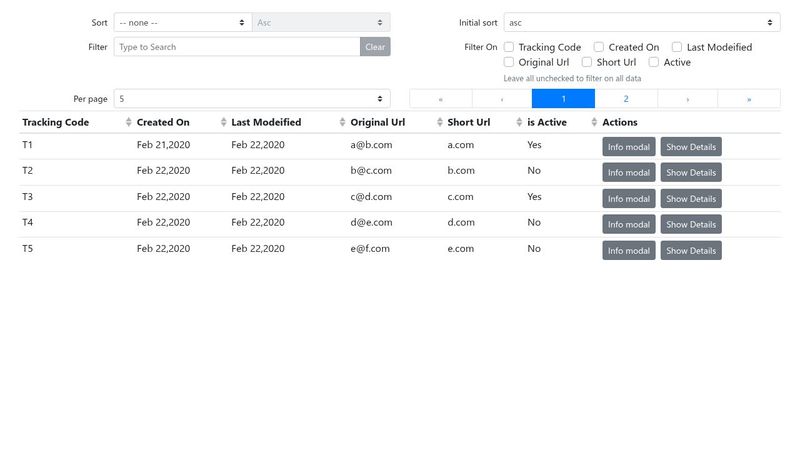Open the Per page dropdown
800x450 pixels.
point(251,99)
